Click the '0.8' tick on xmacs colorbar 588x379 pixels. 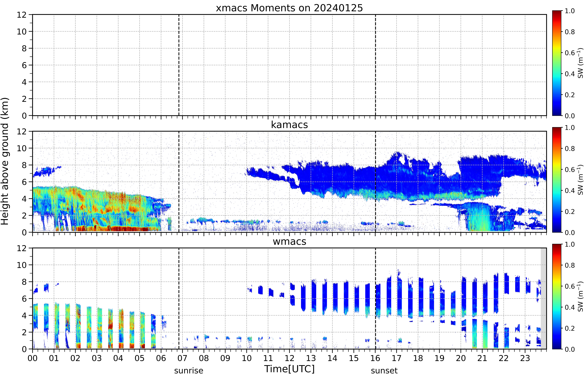(x=570, y=32)
